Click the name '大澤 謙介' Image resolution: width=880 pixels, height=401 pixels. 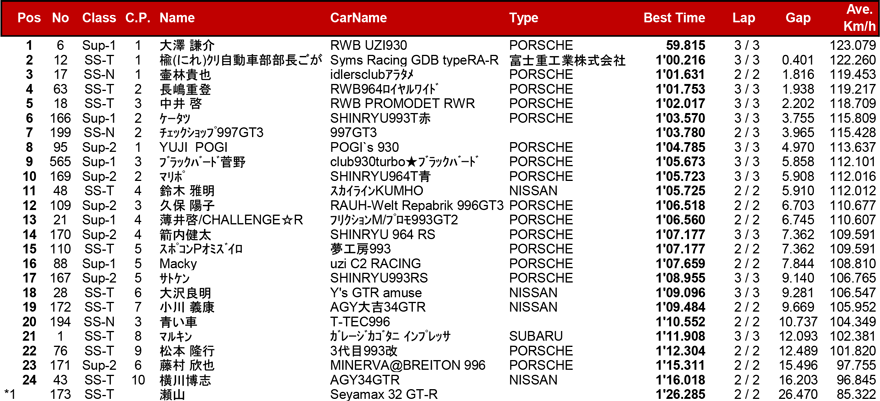pyautogui.click(x=187, y=46)
